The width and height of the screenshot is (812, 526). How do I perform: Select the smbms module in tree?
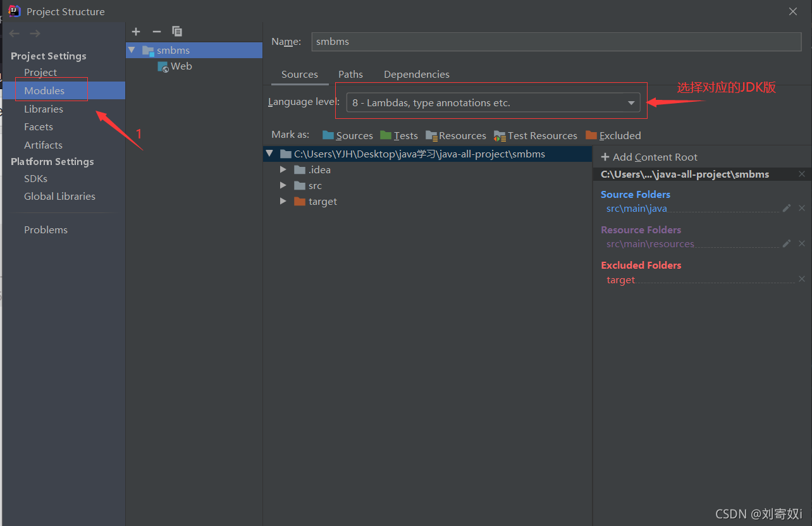194,50
